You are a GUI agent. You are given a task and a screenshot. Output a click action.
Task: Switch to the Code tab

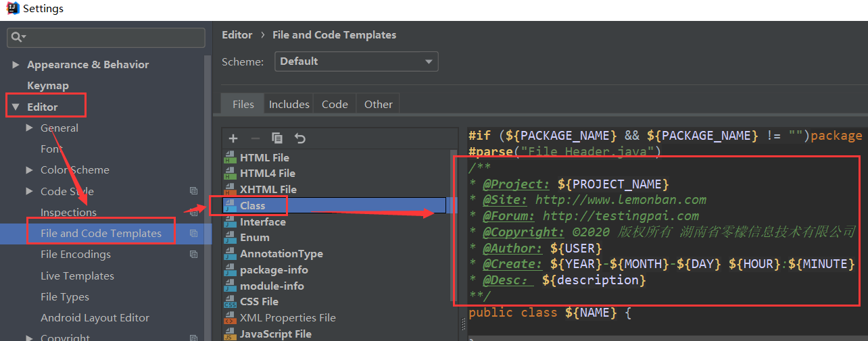tap(335, 105)
